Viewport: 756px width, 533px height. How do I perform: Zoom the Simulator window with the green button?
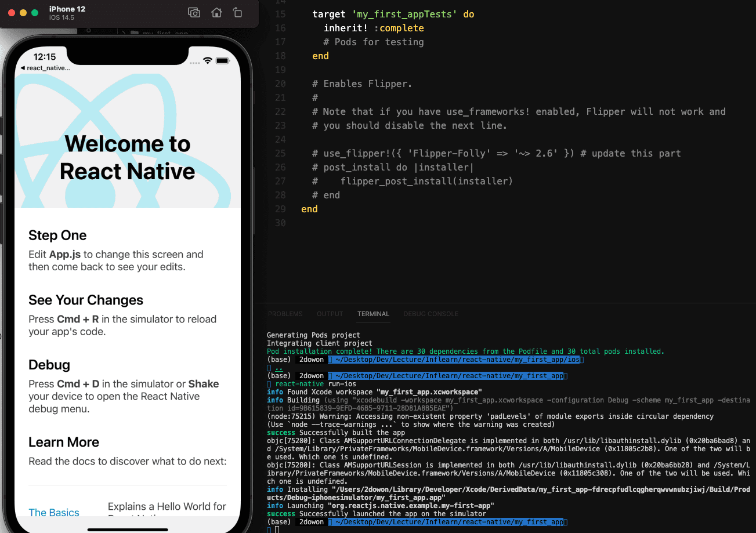point(35,13)
